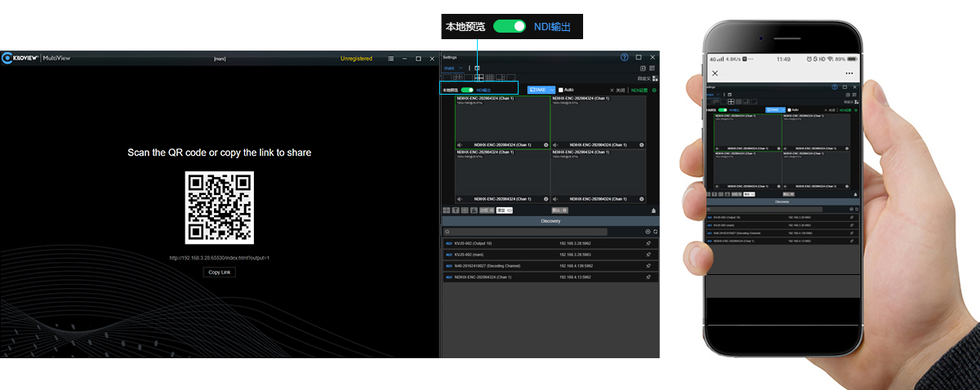Click the address 192.168.3.28:5962
This screenshot has width=980, height=390.
575,243
